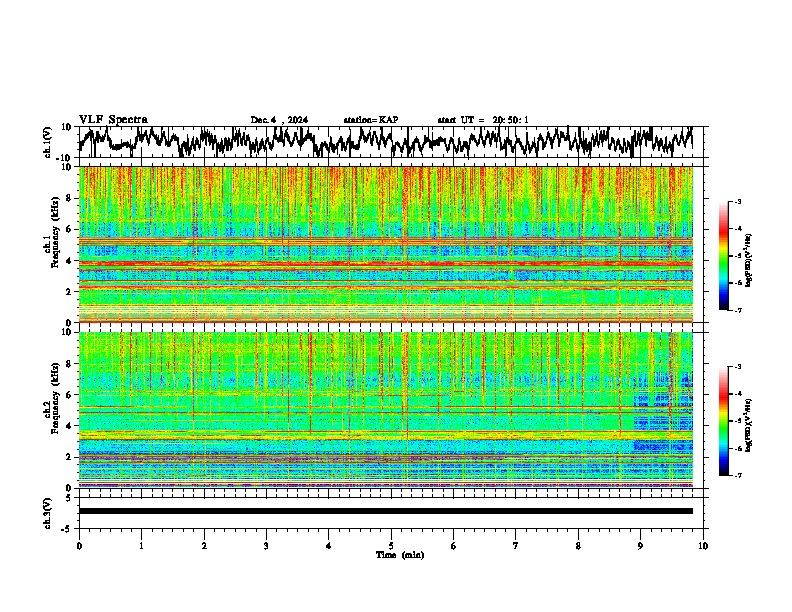Click the '-3' label on ch.2 colorbar
The width and height of the screenshot is (792, 612).
click(737, 367)
